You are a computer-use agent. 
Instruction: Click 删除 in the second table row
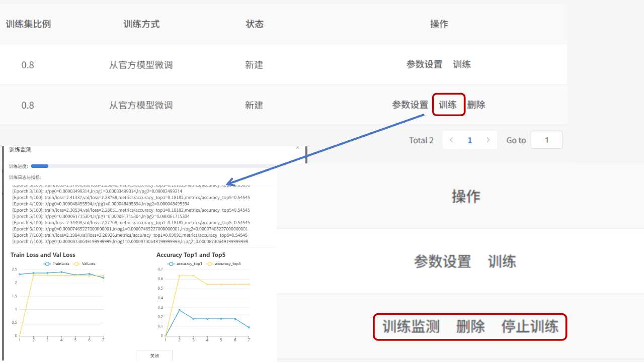coord(476,105)
